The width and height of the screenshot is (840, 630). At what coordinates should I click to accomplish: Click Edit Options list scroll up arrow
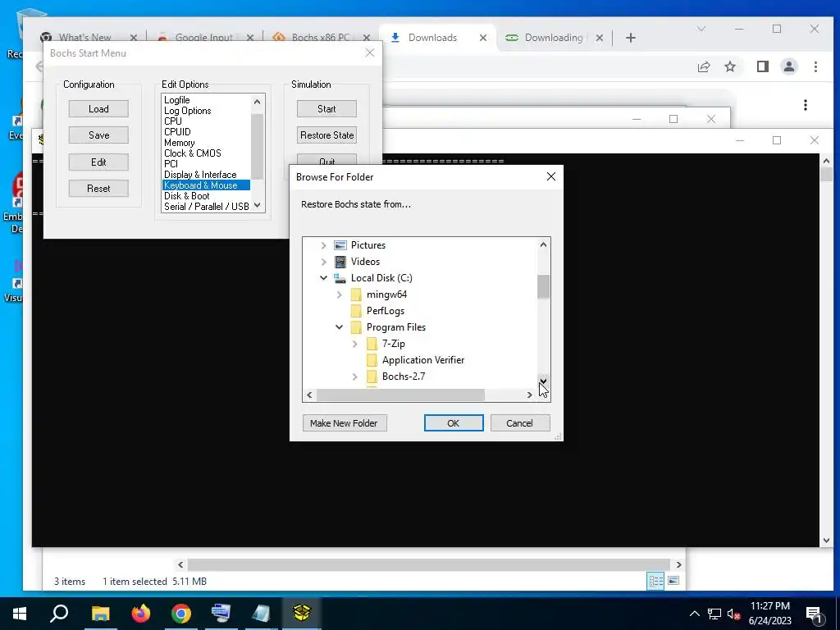click(257, 101)
